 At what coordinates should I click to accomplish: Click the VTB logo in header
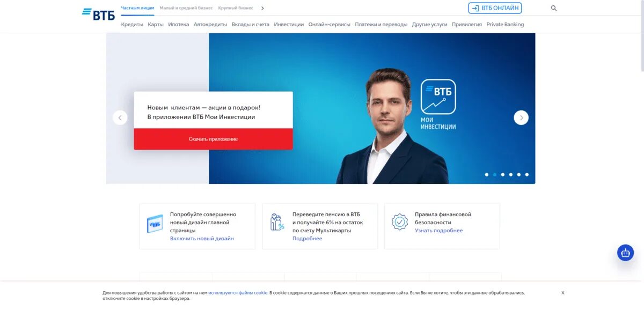[x=98, y=14]
